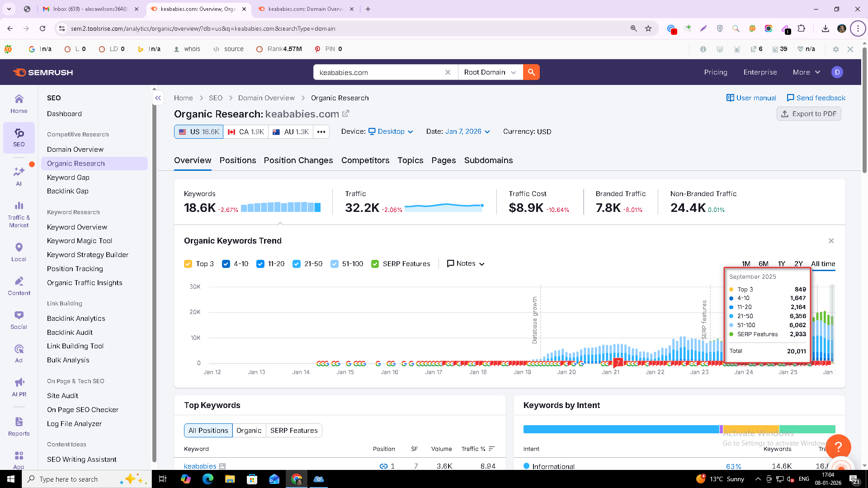Toggle the SERP Features checkbox
Viewport: 868px width, 488px height.
(x=375, y=264)
